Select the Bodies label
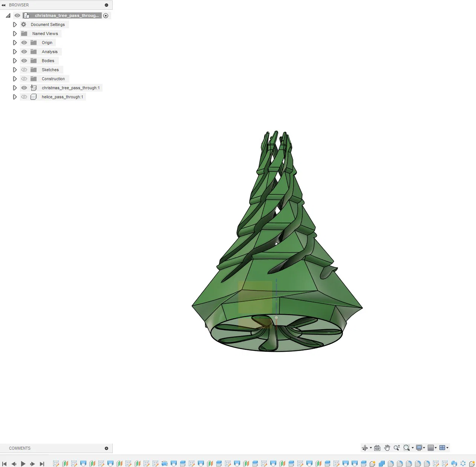The width and height of the screenshot is (476, 467). tap(48, 61)
